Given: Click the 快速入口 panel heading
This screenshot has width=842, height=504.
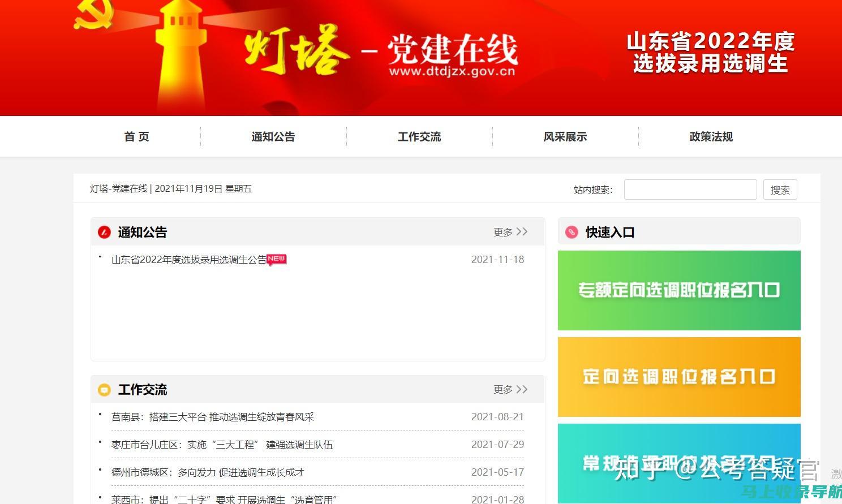Looking at the screenshot, I should [x=610, y=232].
